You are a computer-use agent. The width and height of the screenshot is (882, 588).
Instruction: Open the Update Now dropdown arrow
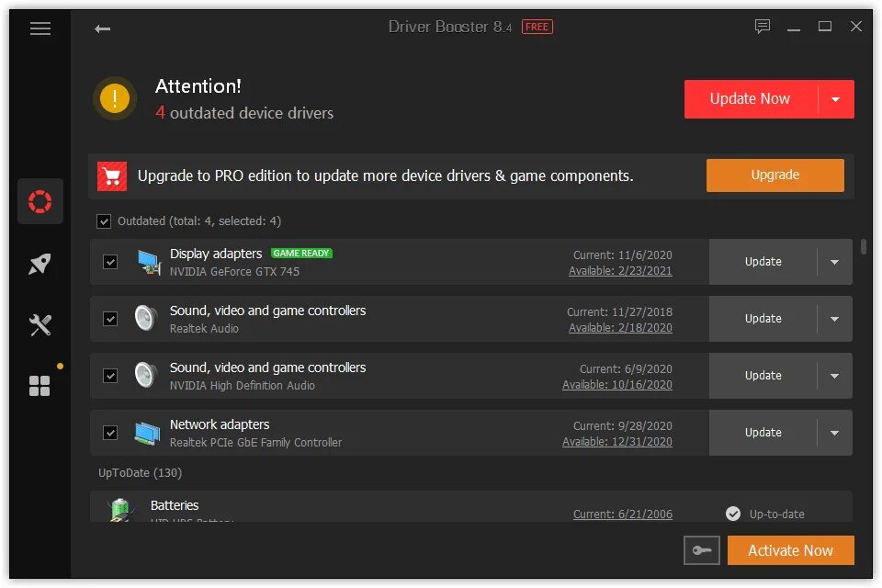837,98
